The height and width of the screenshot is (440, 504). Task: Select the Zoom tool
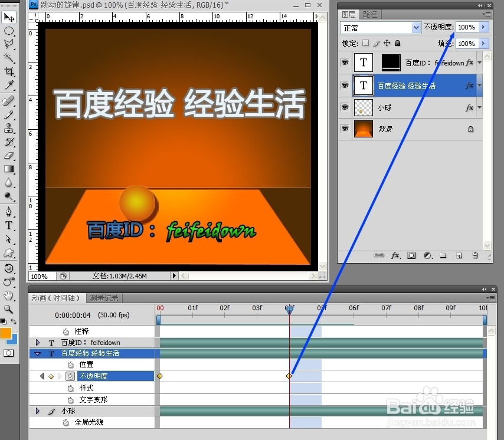point(9,309)
